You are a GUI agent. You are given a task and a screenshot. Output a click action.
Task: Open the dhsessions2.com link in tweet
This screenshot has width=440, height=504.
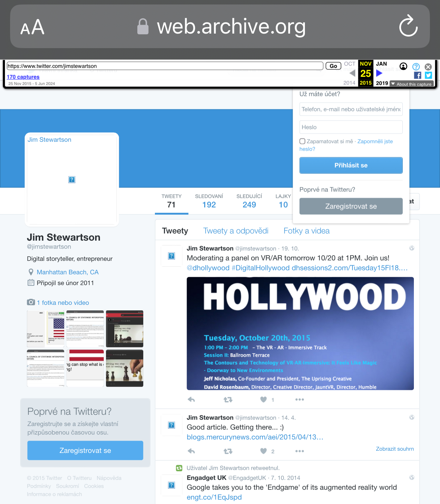[350, 268]
